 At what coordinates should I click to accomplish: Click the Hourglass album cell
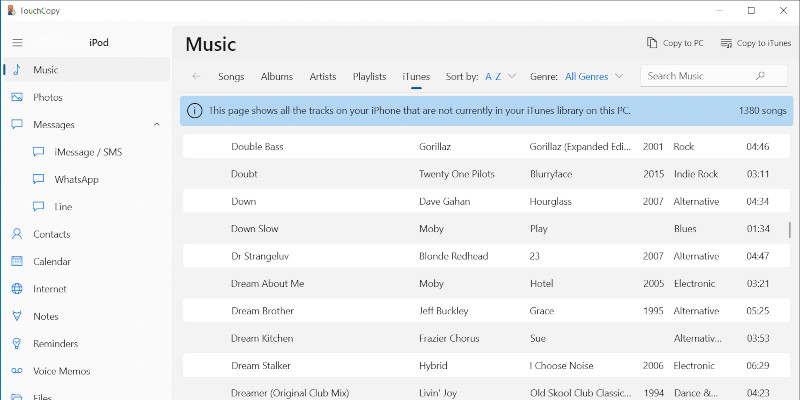[551, 202]
